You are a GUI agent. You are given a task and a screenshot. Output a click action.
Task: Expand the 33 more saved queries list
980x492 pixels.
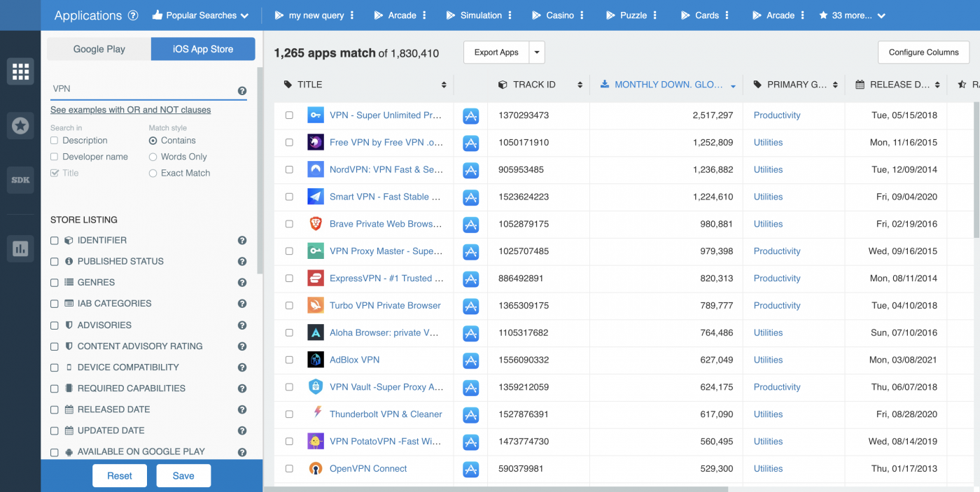[x=853, y=15]
